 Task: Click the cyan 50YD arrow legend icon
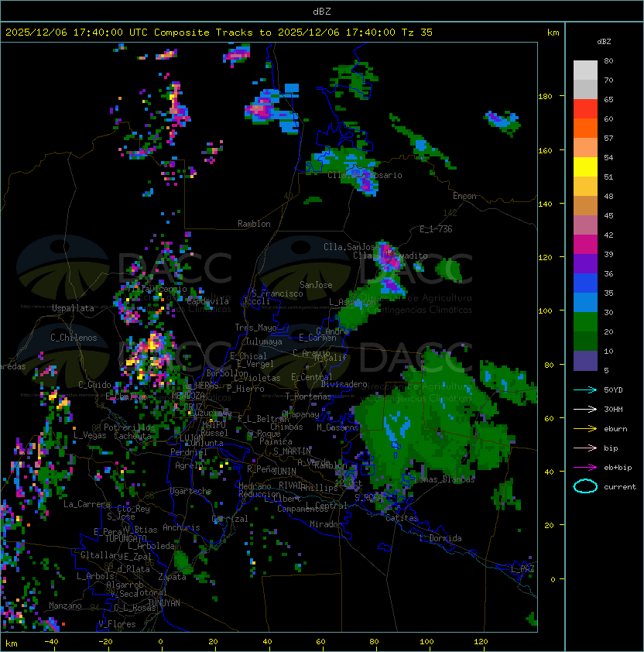(x=585, y=389)
